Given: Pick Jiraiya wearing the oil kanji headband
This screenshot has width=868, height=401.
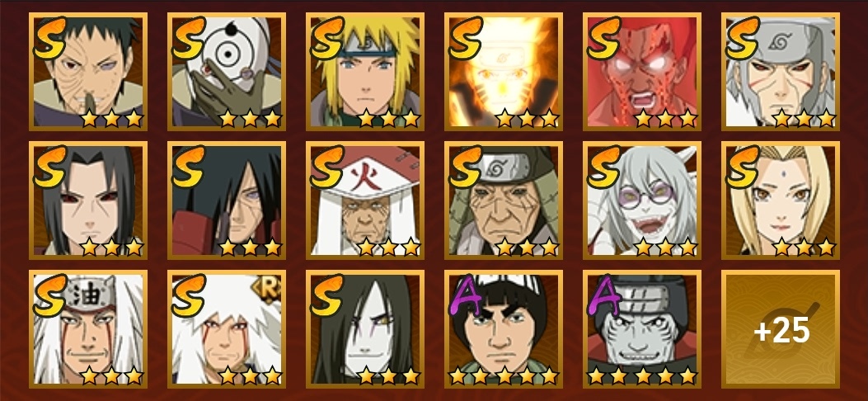Looking at the screenshot, I should point(88,329).
